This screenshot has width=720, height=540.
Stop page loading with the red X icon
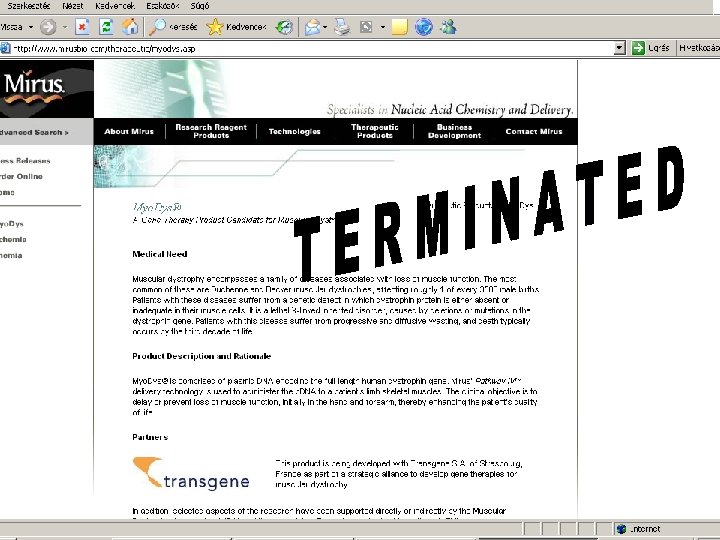[82, 27]
